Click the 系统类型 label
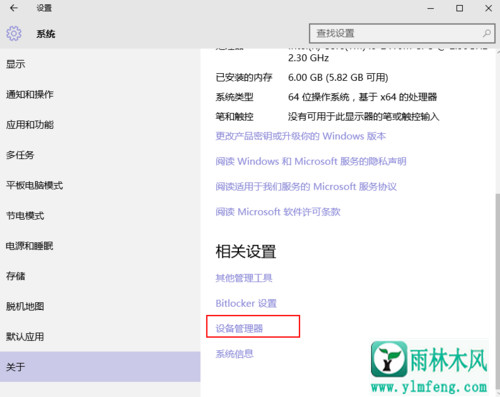 coord(234,97)
